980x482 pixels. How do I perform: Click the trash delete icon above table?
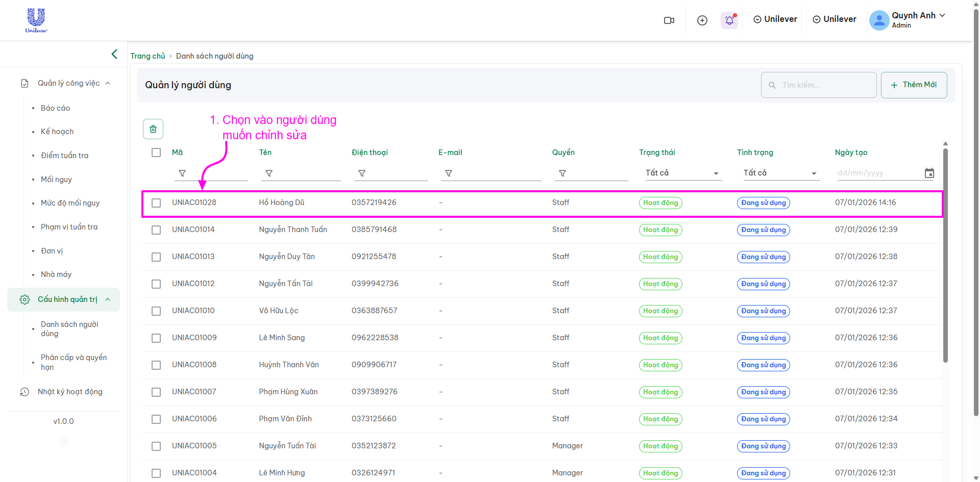(x=153, y=129)
